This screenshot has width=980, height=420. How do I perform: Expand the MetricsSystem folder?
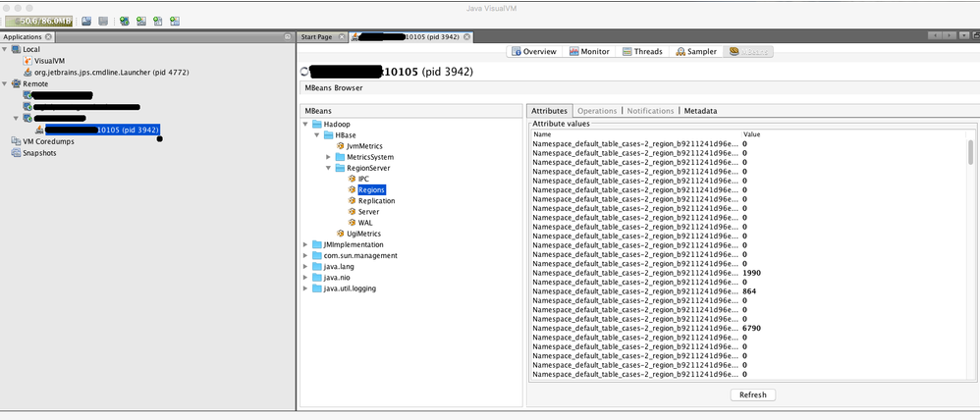pyautogui.click(x=329, y=157)
